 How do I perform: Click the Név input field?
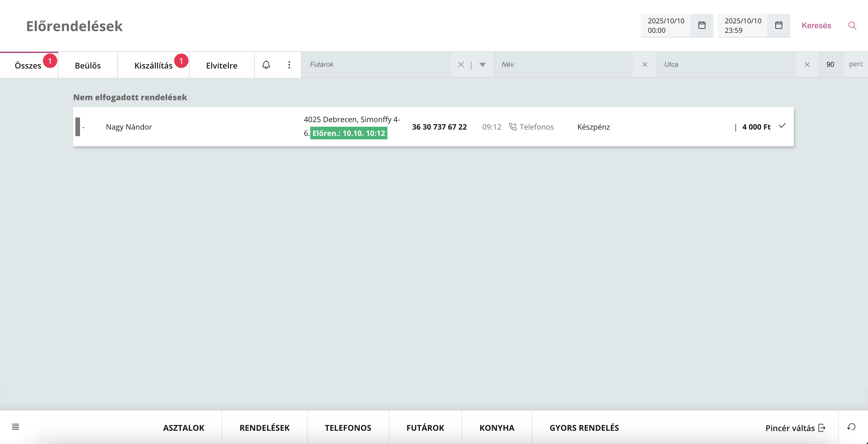(x=563, y=65)
